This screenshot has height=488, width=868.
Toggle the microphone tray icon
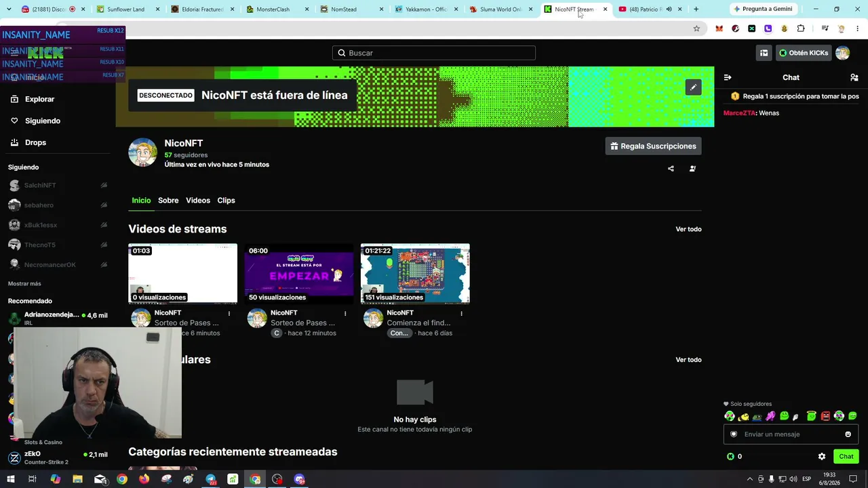[772, 479]
